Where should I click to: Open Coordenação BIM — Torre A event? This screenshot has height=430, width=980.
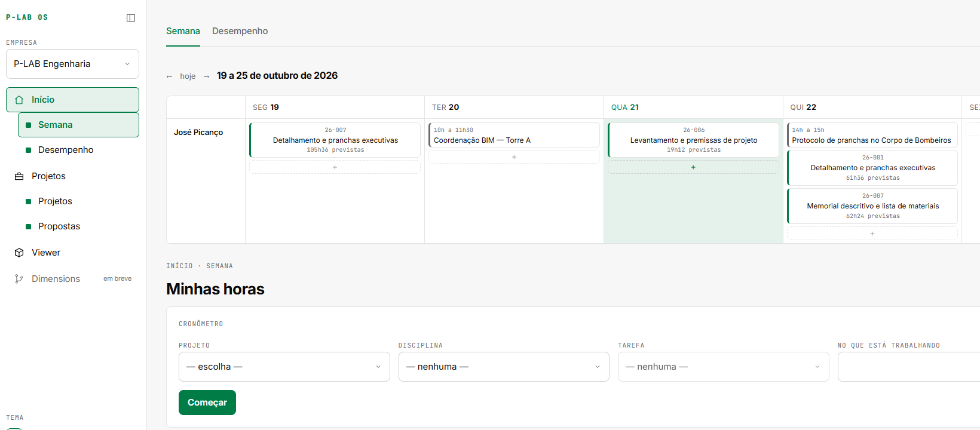514,135
